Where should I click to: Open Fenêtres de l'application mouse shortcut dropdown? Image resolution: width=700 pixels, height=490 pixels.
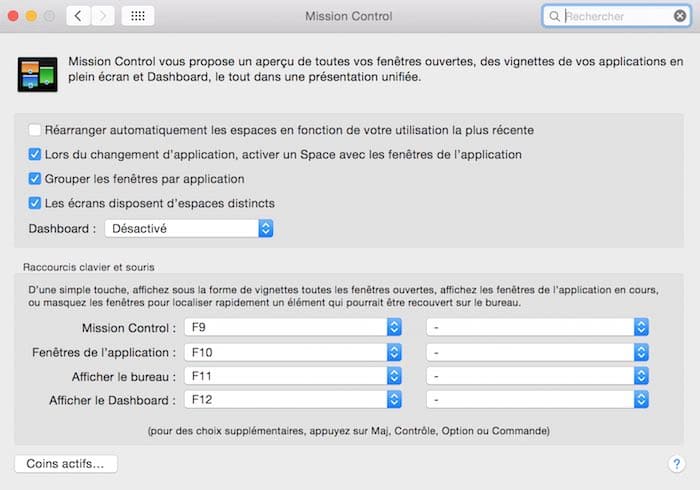538,353
